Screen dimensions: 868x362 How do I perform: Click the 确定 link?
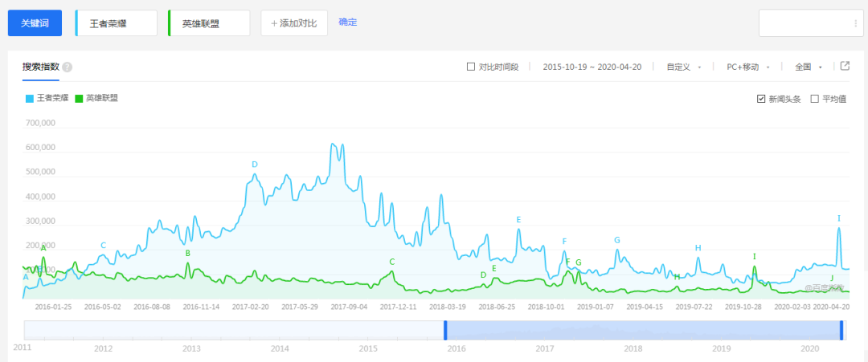[348, 22]
